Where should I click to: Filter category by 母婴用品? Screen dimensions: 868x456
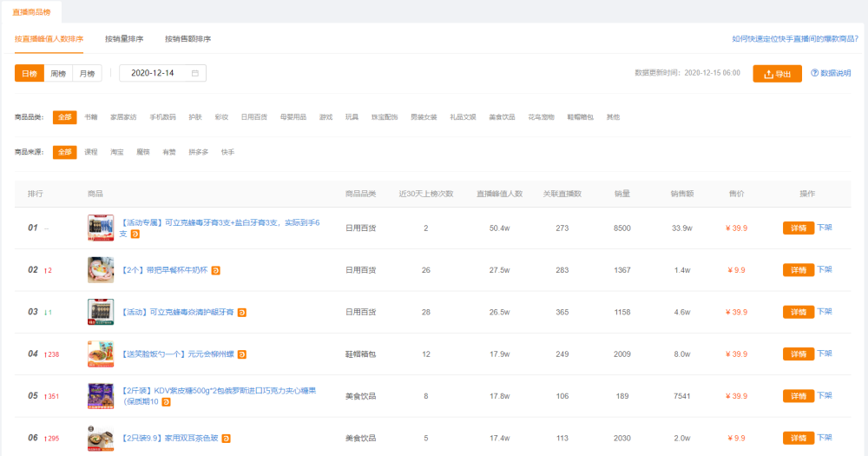tap(293, 117)
